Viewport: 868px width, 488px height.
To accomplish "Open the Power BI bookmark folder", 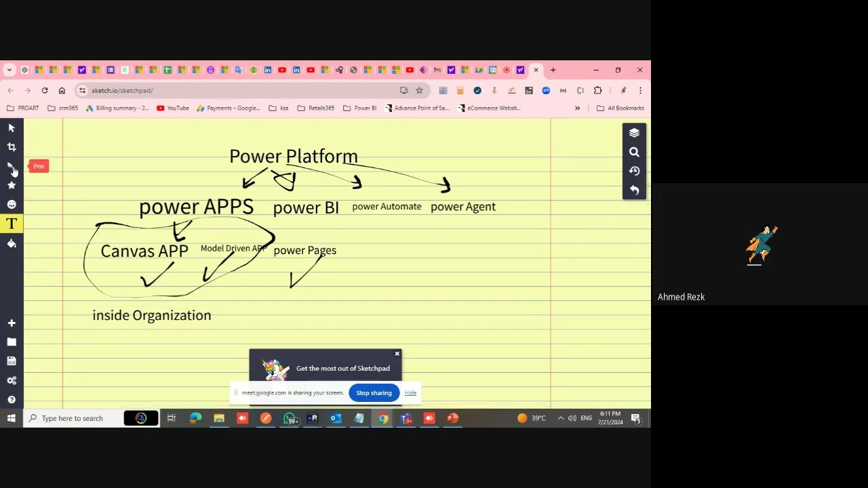I will (x=360, y=108).
